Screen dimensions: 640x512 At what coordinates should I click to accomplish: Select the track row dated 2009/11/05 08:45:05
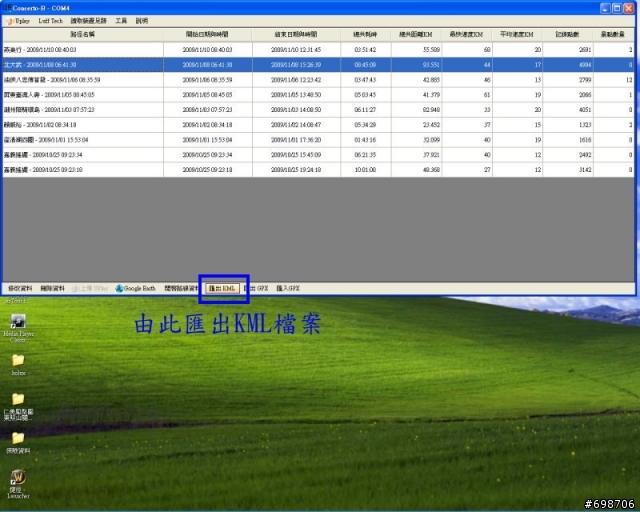coord(318,95)
